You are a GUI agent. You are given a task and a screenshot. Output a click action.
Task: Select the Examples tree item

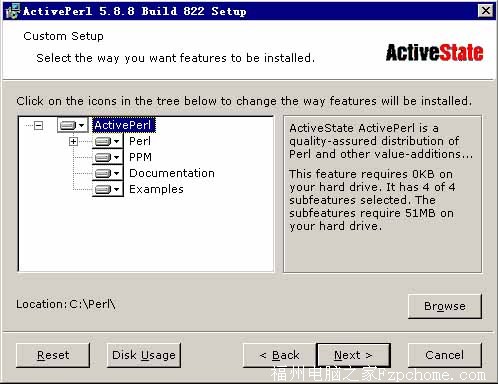click(x=156, y=189)
